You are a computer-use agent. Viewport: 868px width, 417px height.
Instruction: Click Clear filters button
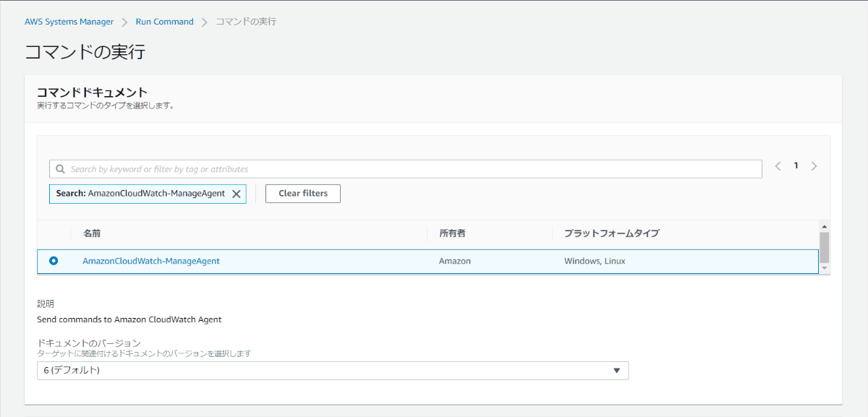303,194
